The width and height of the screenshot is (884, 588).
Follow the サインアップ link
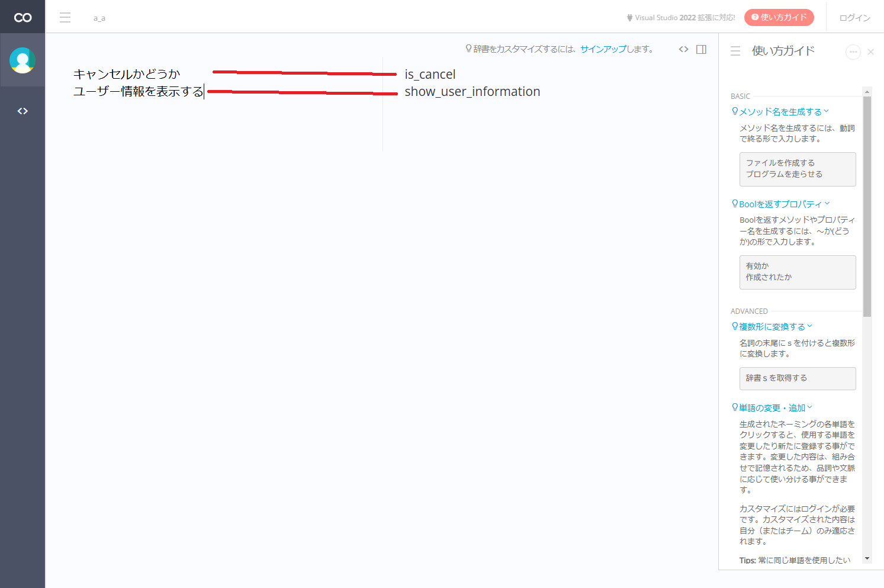pos(603,49)
